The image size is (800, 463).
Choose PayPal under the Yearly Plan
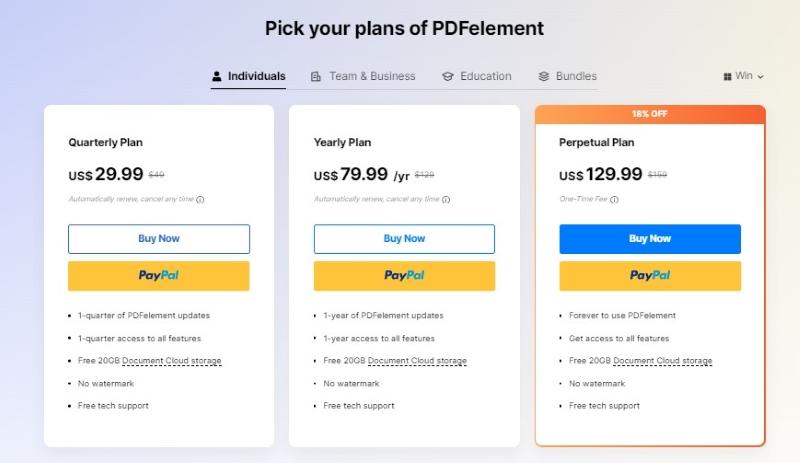(404, 276)
